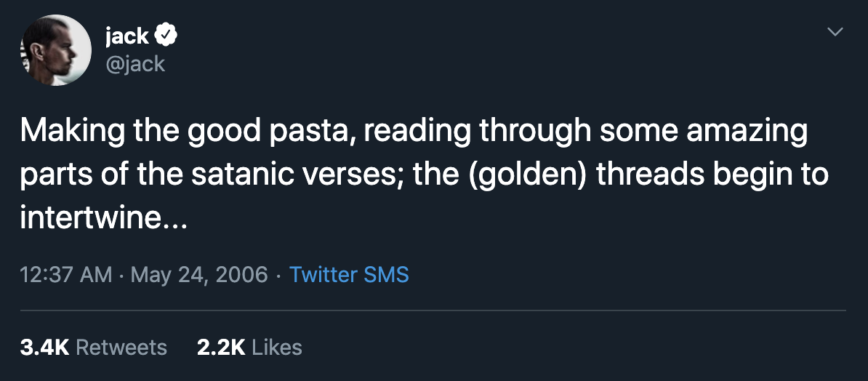Click the 3.4K retweet count number
This screenshot has height=381, width=868.
(44, 348)
